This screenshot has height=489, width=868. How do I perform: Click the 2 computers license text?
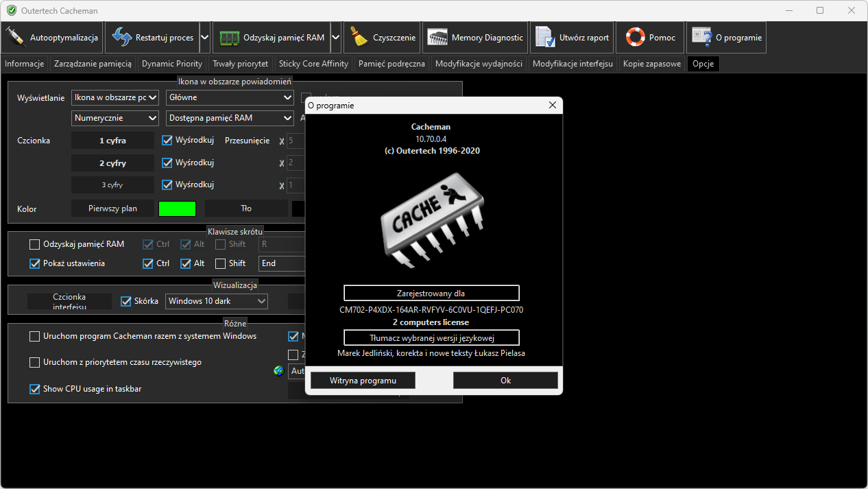(431, 322)
